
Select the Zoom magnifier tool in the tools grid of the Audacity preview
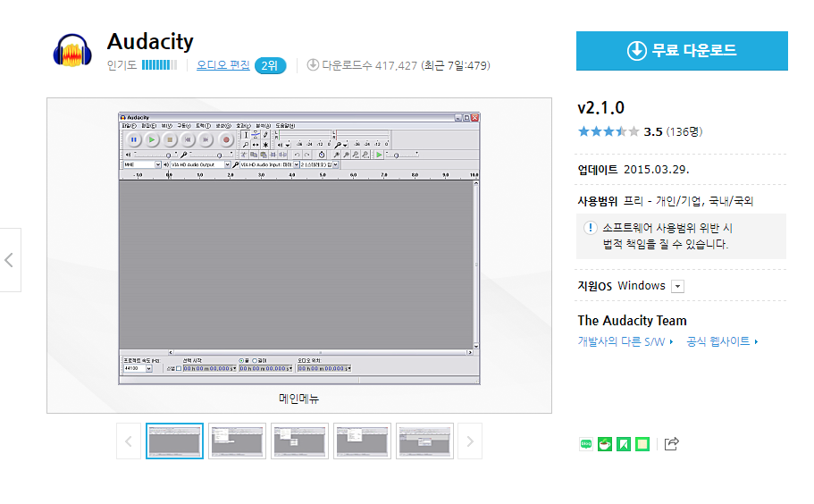click(246, 145)
